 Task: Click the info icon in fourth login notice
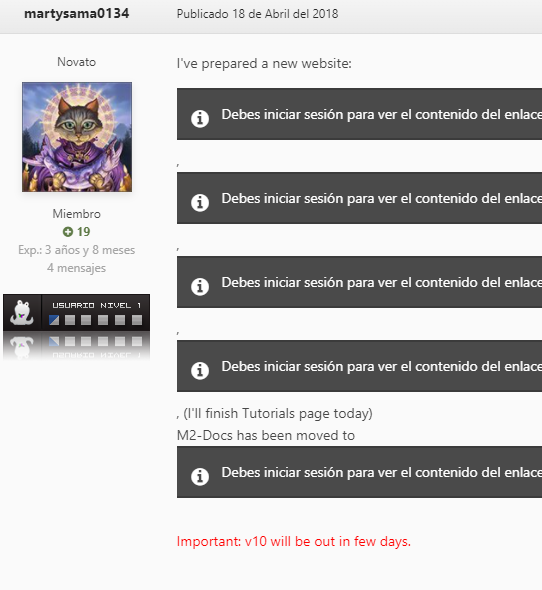[x=200, y=370]
